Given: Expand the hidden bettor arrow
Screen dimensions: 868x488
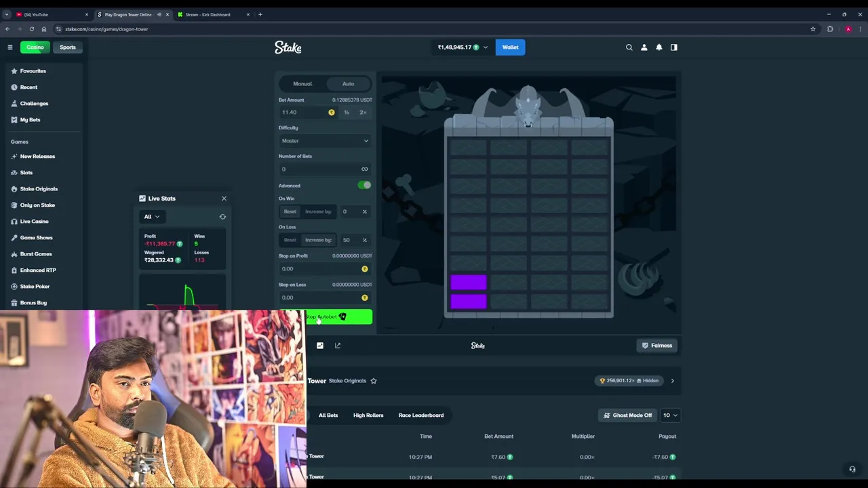Looking at the screenshot, I should pyautogui.click(x=673, y=381).
